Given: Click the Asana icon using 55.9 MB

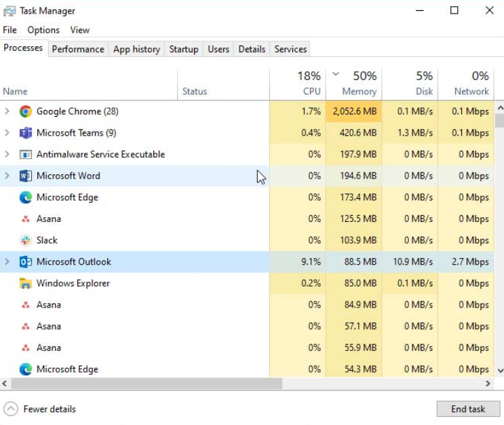Looking at the screenshot, I should [x=25, y=348].
